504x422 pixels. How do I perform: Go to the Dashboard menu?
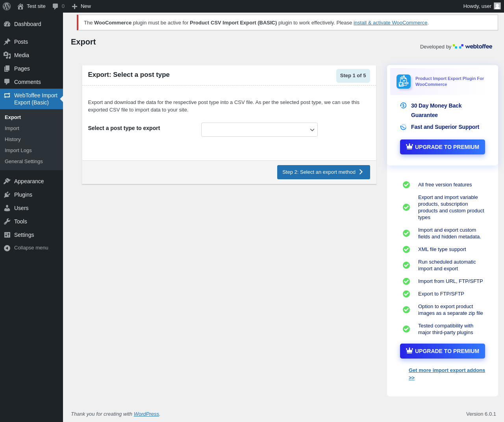[x=31, y=24]
